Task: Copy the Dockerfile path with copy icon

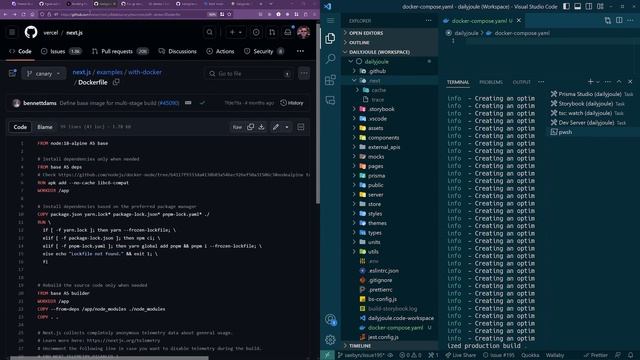Action: point(116,82)
